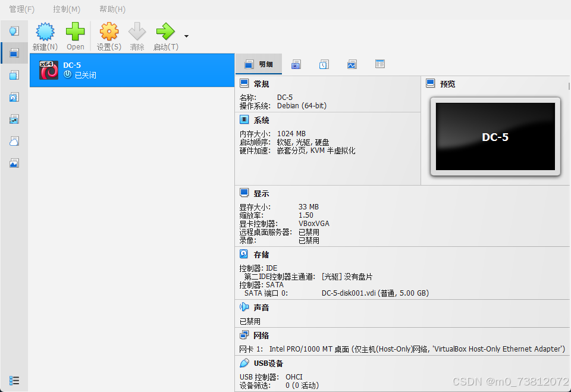Screen dimensions: 571x392
Task: Open the 控制(M) menu
Action: 67,9
